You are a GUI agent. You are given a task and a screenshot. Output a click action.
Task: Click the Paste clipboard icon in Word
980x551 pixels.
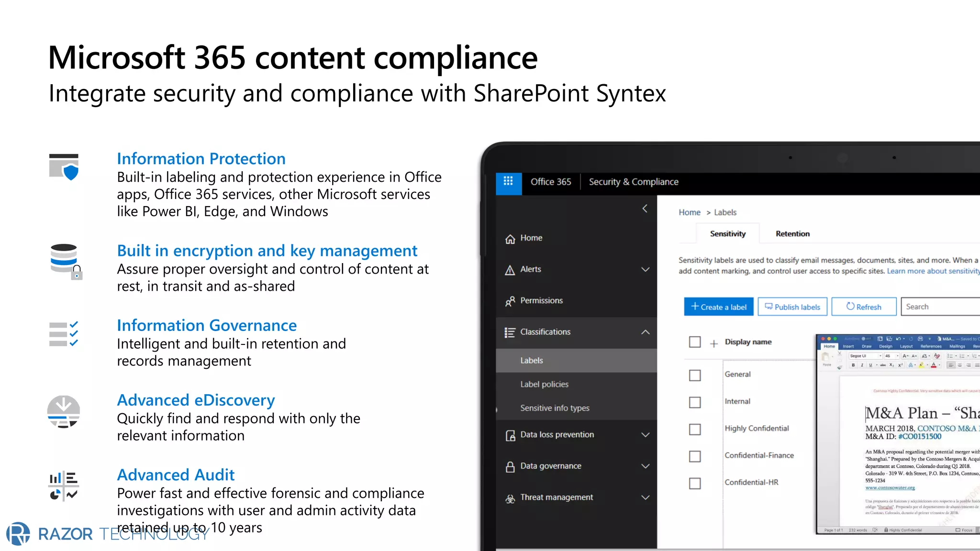coord(826,358)
